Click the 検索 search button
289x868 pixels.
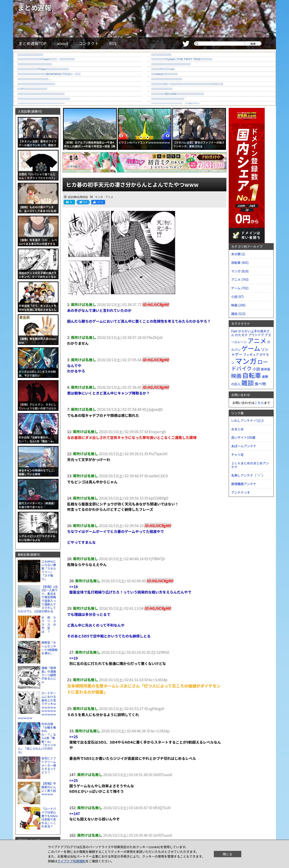click(253, 43)
